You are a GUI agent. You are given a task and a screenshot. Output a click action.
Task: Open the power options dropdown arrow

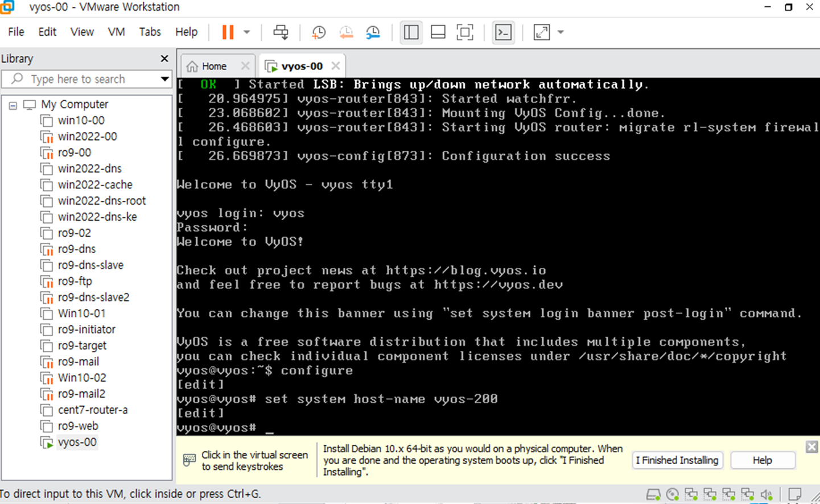click(x=247, y=32)
